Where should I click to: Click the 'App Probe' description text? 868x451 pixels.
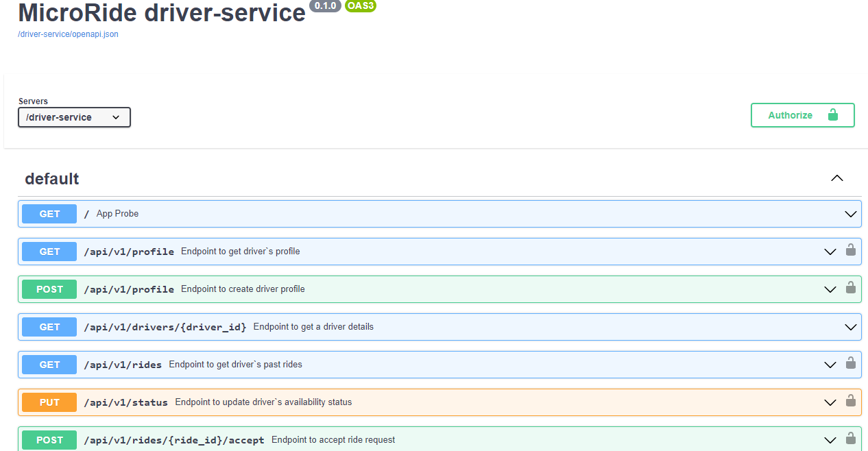tap(117, 214)
